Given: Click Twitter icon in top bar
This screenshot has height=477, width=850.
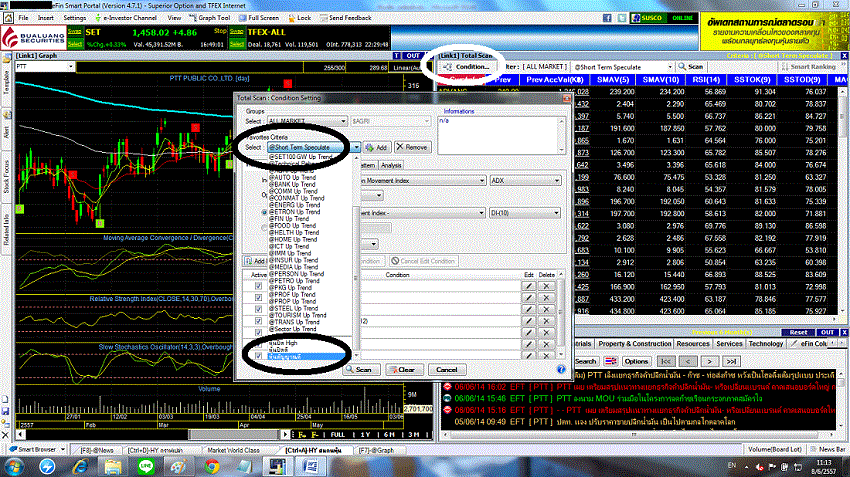Looking at the screenshot, I should coord(621,18).
